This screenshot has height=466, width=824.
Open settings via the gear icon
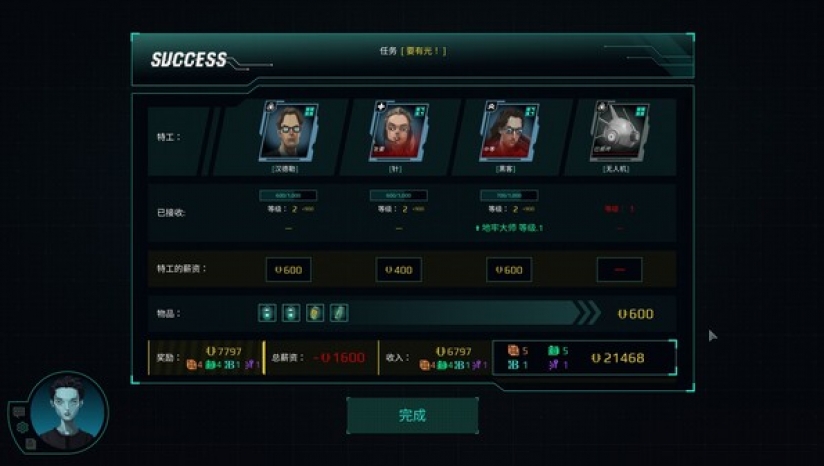click(x=22, y=427)
